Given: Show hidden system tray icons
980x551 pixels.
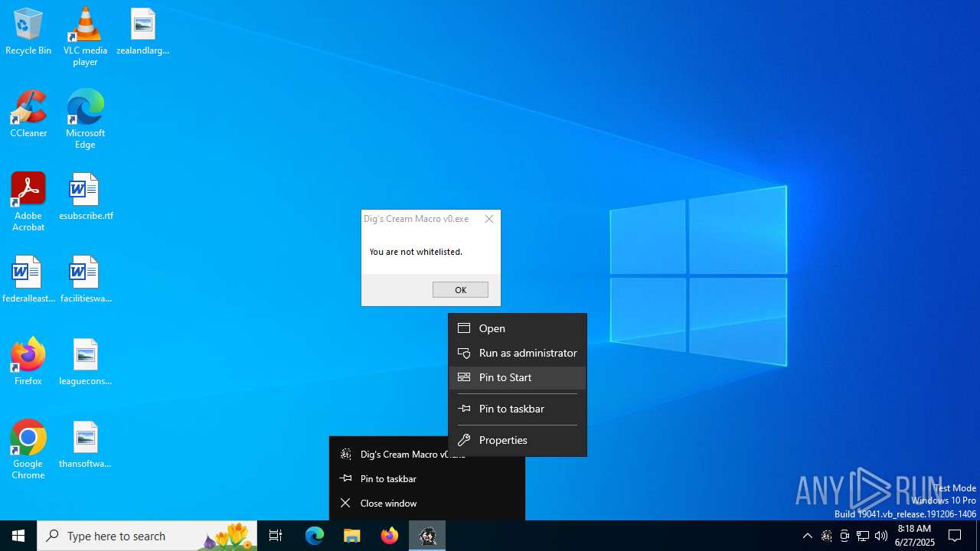Looking at the screenshot, I should [x=808, y=536].
